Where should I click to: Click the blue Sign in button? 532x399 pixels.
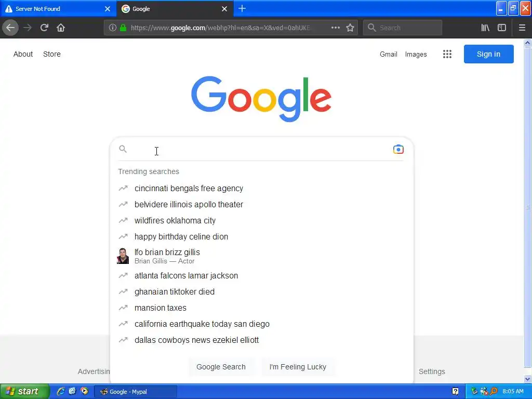tap(488, 54)
